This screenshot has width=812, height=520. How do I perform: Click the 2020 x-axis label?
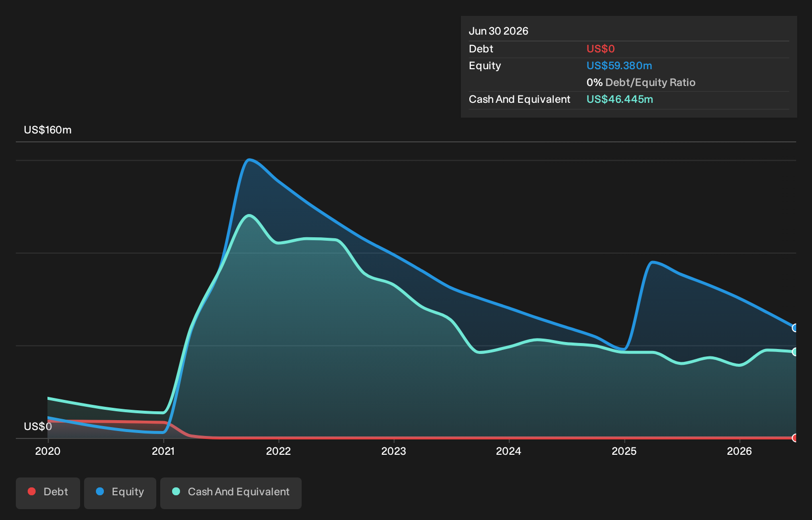(x=48, y=451)
